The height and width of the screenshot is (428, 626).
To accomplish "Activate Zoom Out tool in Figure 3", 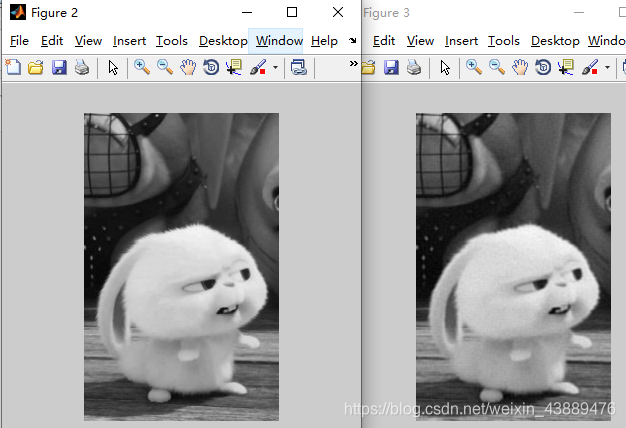I will (x=497, y=67).
